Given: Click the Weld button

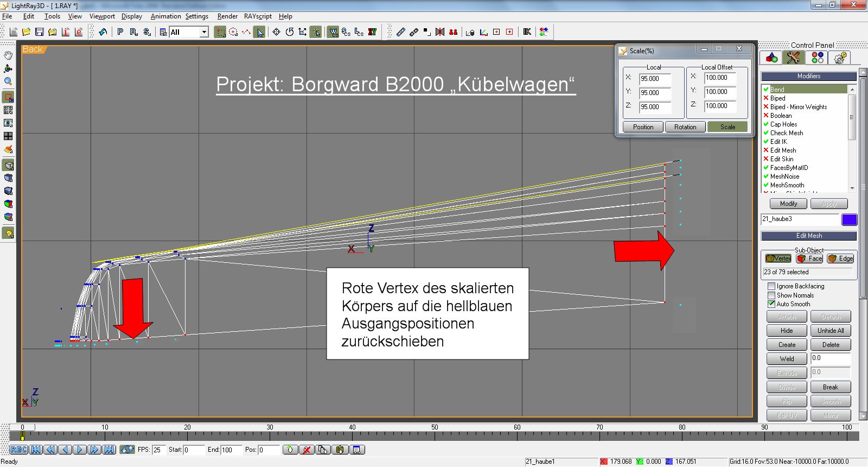Looking at the screenshot, I should 787,359.
